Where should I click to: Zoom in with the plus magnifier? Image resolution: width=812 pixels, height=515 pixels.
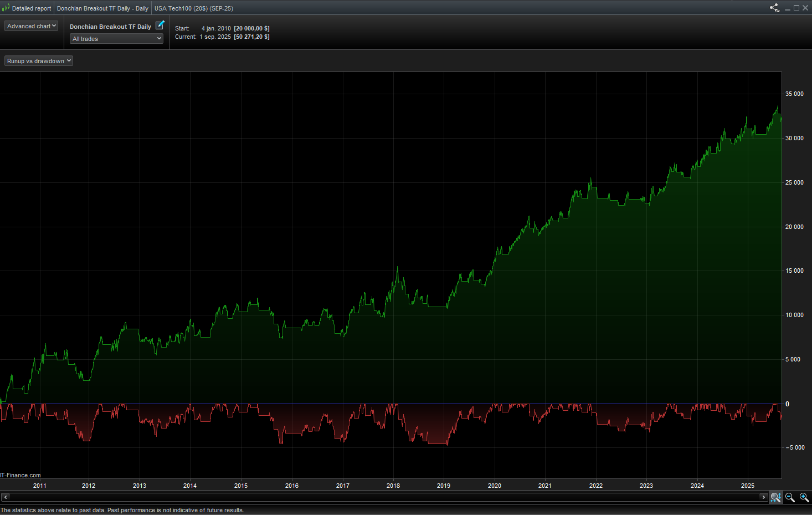[x=804, y=498]
